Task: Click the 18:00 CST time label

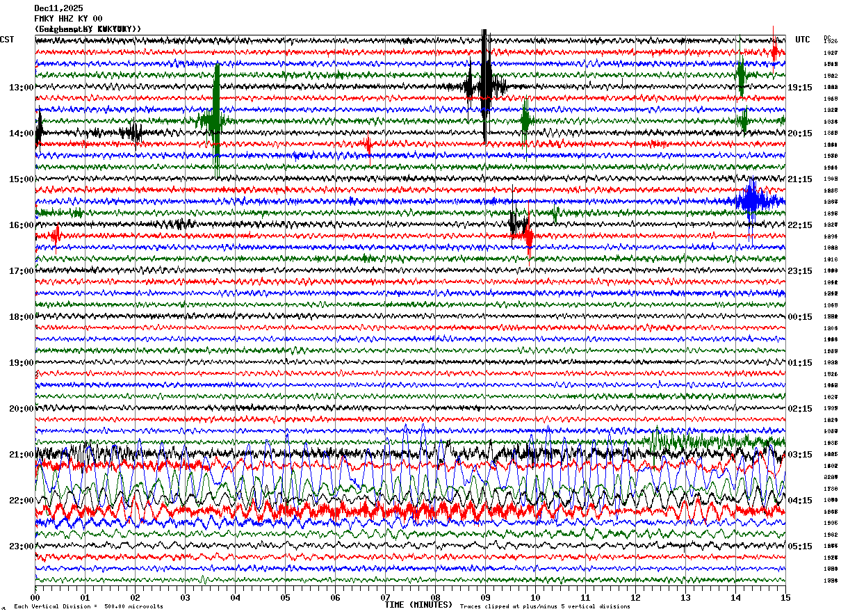Action: click(22, 317)
